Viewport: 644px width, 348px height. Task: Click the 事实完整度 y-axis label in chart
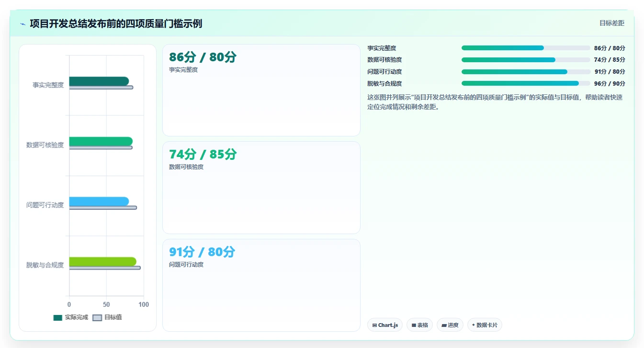[48, 85]
